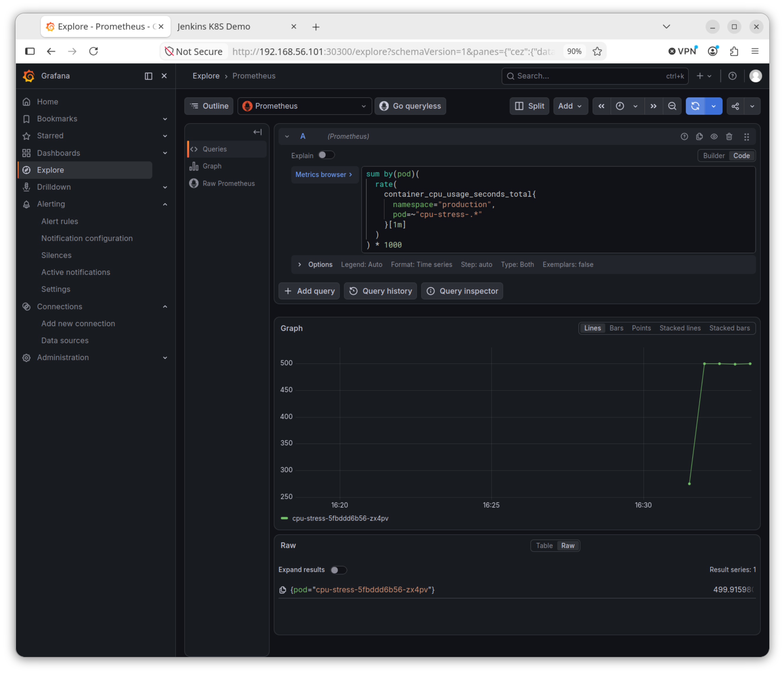This screenshot has height=674, width=784.
Task: Click Go queryless button
Action: (x=410, y=106)
